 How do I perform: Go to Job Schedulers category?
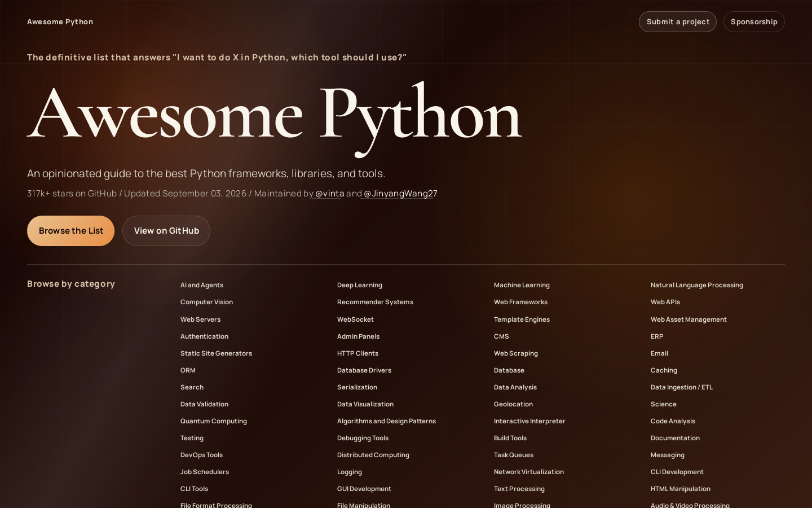(x=205, y=472)
